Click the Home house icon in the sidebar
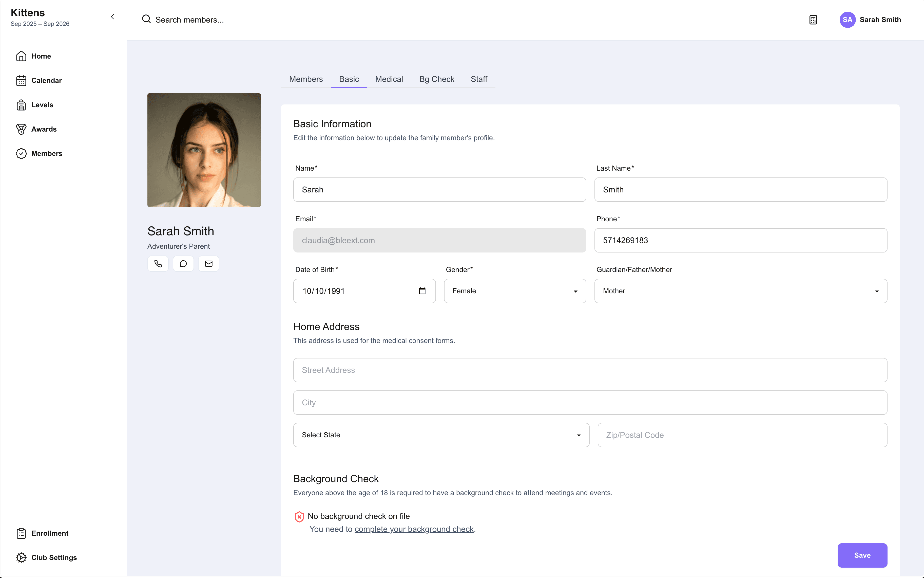Viewport: 924px width, 578px height. 21,56
